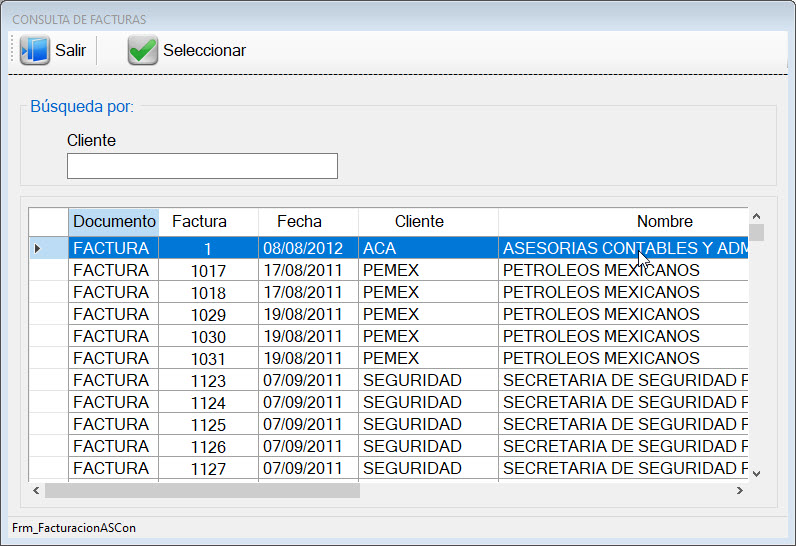796x546 pixels.
Task: Click the blue Salir exit icon
Action: [x=35, y=50]
